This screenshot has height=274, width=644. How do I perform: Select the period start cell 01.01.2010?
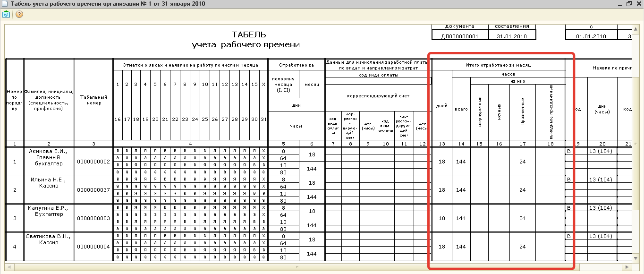(x=591, y=36)
